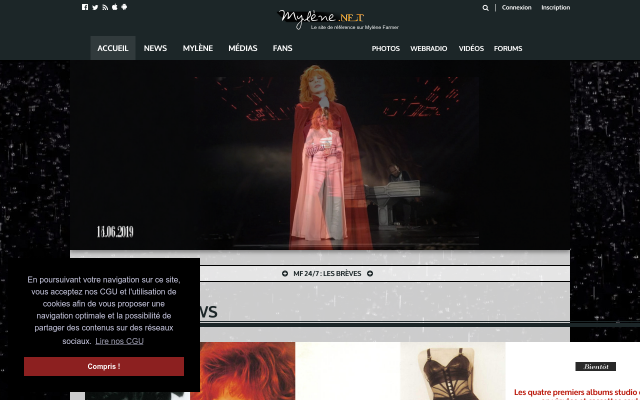Open the VIDÉOS section
This screenshot has height=400, width=640.
[x=471, y=49]
